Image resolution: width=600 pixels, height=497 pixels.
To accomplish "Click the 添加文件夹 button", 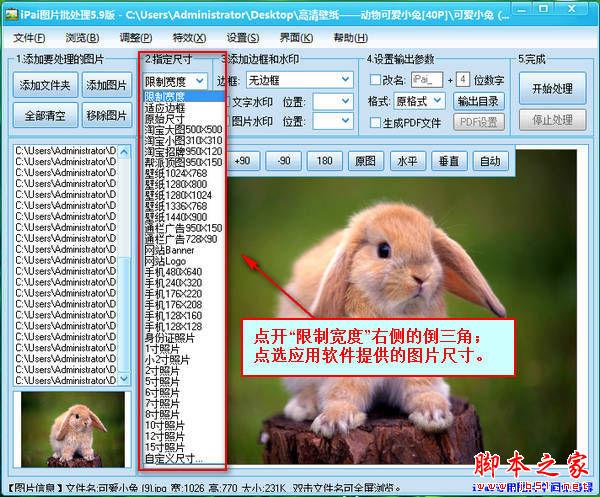I will [x=45, y=85].
